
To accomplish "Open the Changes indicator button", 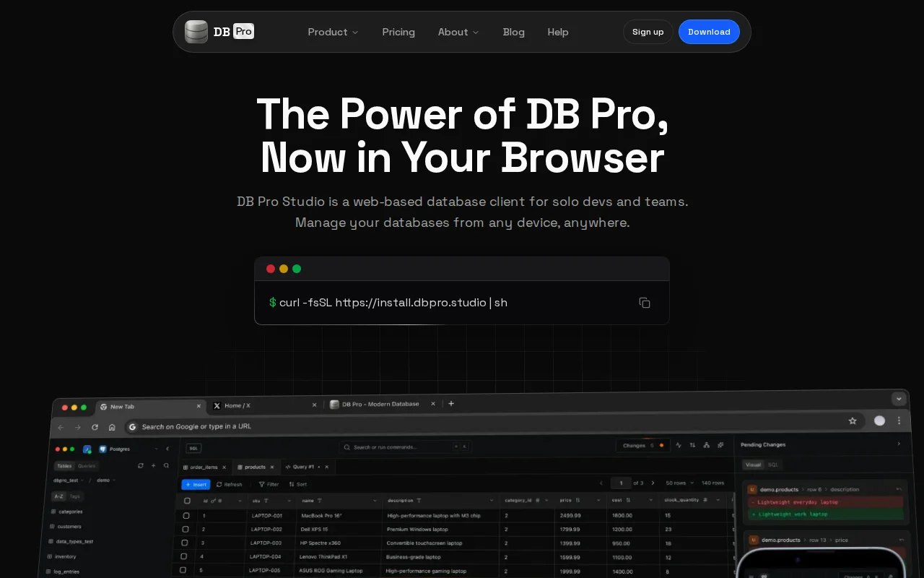I will coord(643,445).
